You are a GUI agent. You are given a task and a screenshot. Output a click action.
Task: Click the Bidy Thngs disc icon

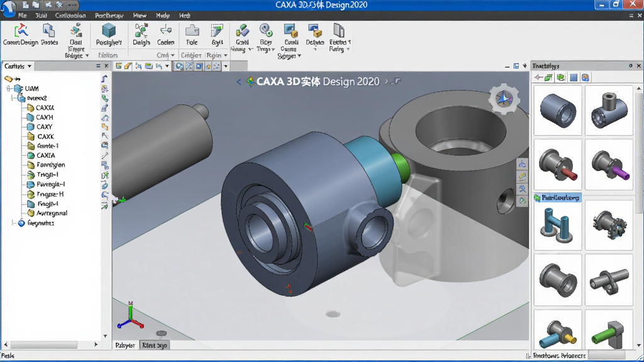(x=266, y=30)
